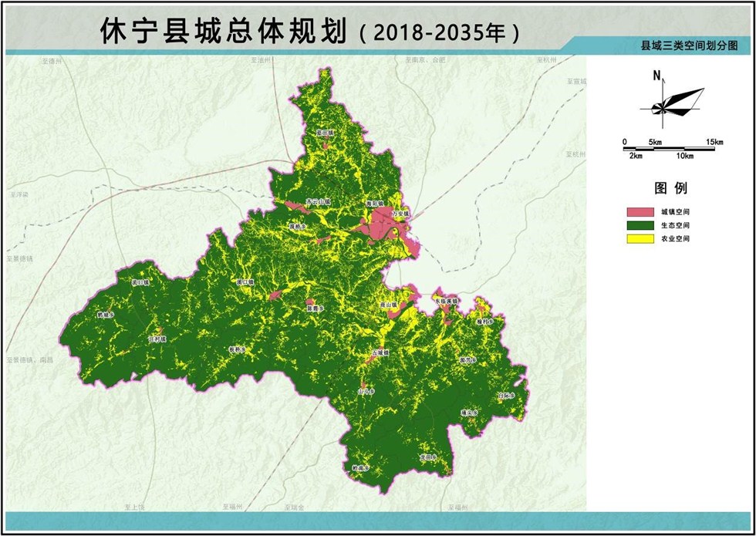Screen dimensions: 756x536
Task: Click the 商山镇 town label
Action: tap(387, 305)
